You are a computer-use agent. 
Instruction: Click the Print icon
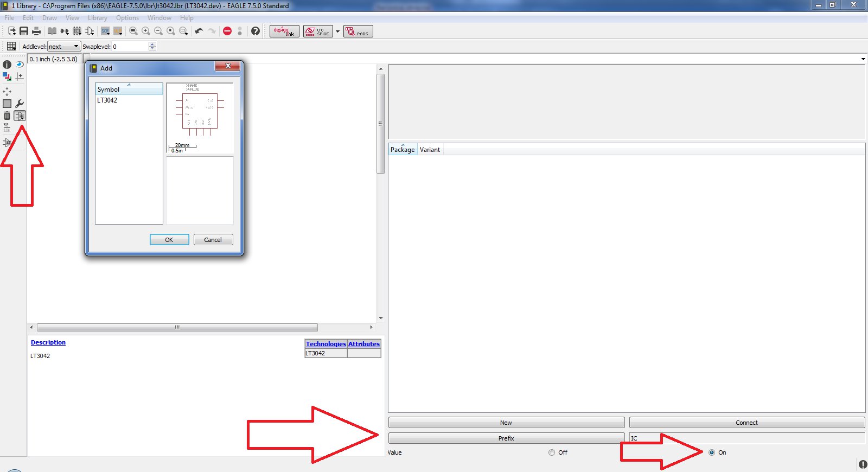[36, 31]
